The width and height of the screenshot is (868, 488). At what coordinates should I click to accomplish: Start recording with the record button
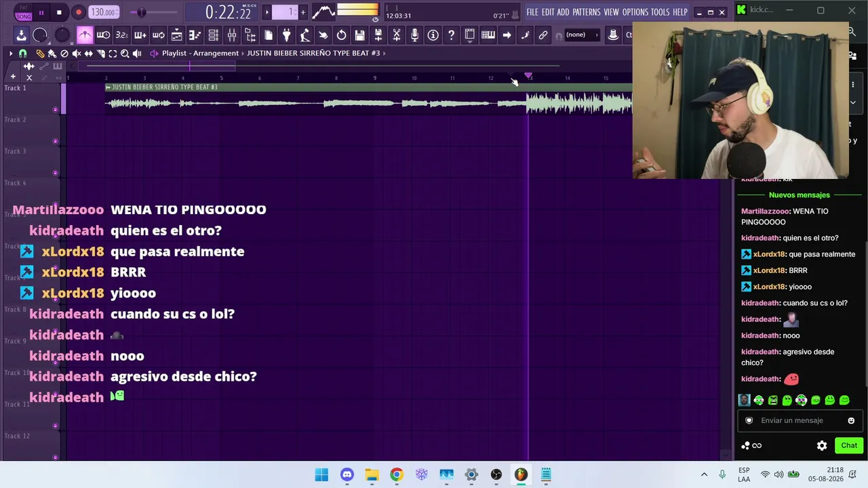pyautogui.click(x=78, y=12)
